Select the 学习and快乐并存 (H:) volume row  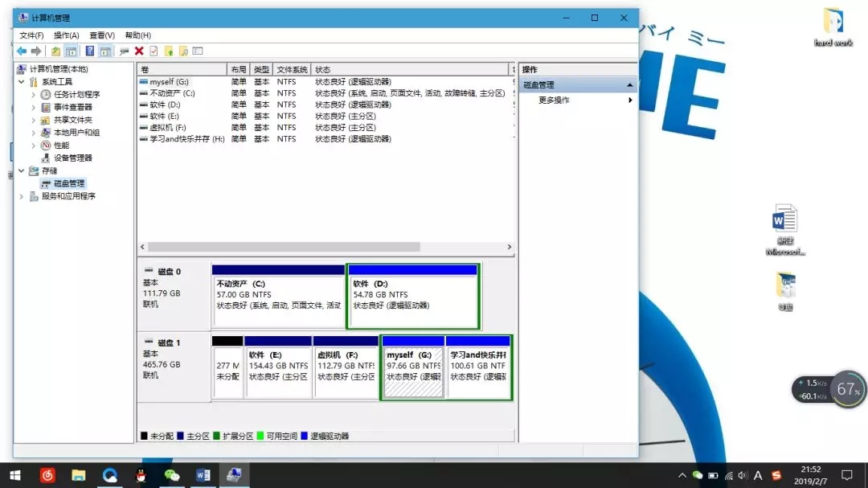click(325, 139)
